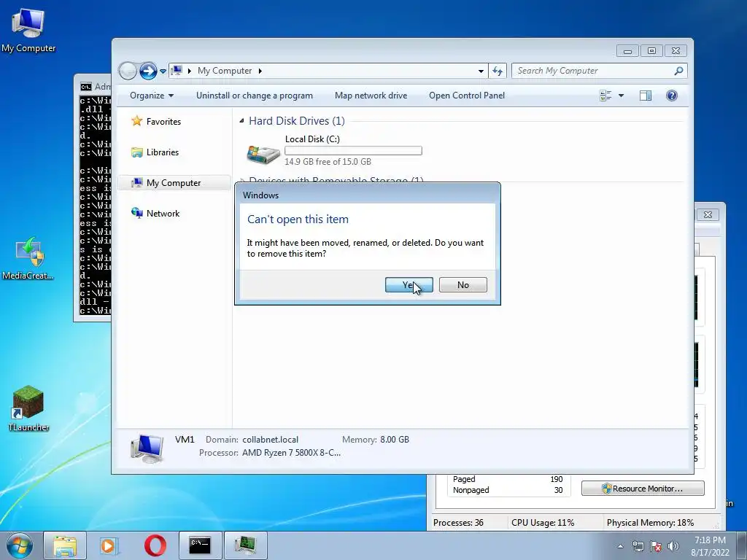Select Network in navigation pane
Image resolution: width=747 pixels, height=560 pixels.
[x=163, y=214]
